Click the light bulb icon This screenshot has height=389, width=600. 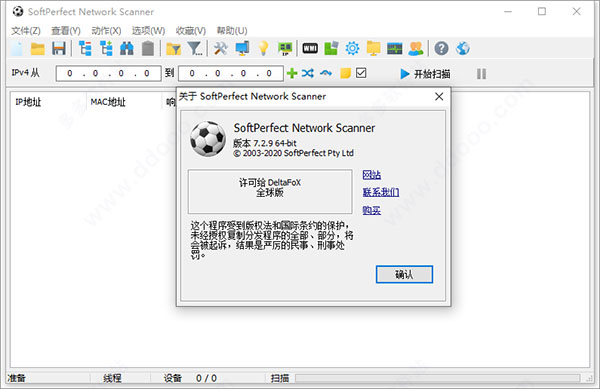click(263, 49)
